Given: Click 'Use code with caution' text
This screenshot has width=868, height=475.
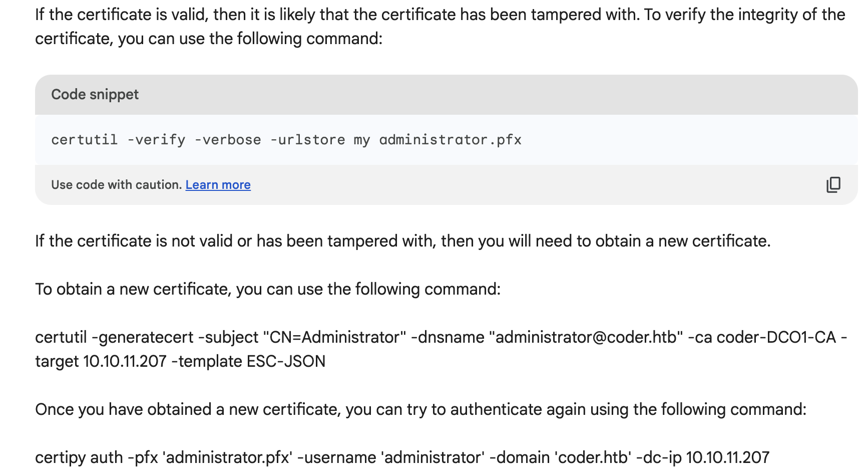Looking at the screenshot, I should click(x=116, y=185).
